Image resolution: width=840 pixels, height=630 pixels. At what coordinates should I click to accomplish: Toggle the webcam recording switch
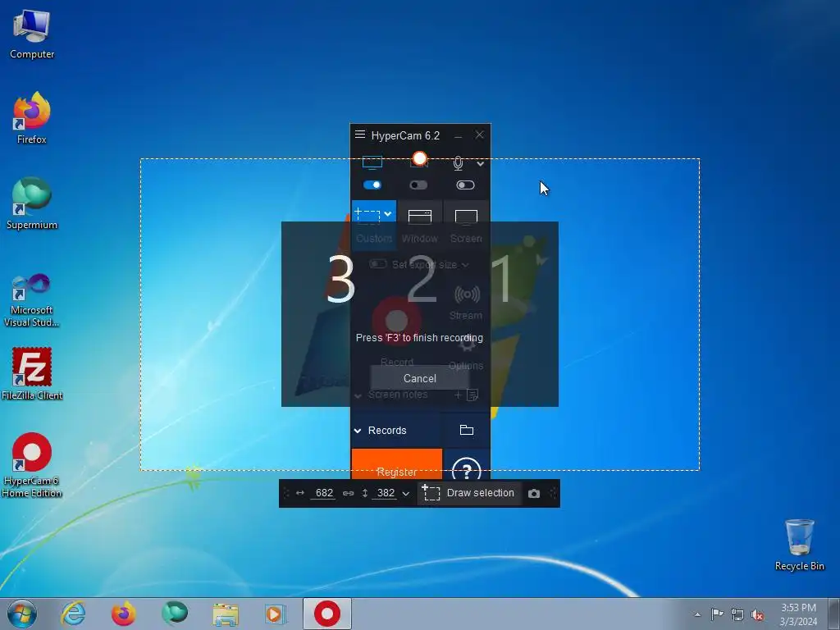coord(418,185)
